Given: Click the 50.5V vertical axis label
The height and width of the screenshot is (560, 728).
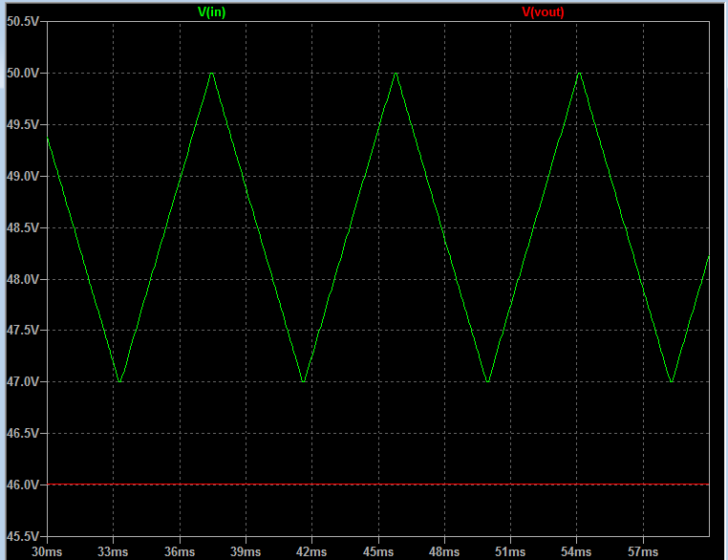Looking at the screenshot, I should (x=23, y=21).
